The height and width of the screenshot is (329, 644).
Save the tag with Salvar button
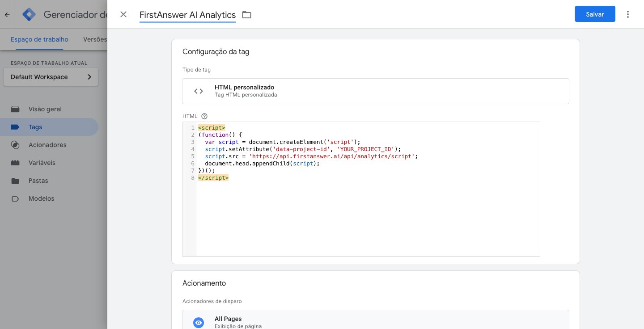tap(595, 14)
